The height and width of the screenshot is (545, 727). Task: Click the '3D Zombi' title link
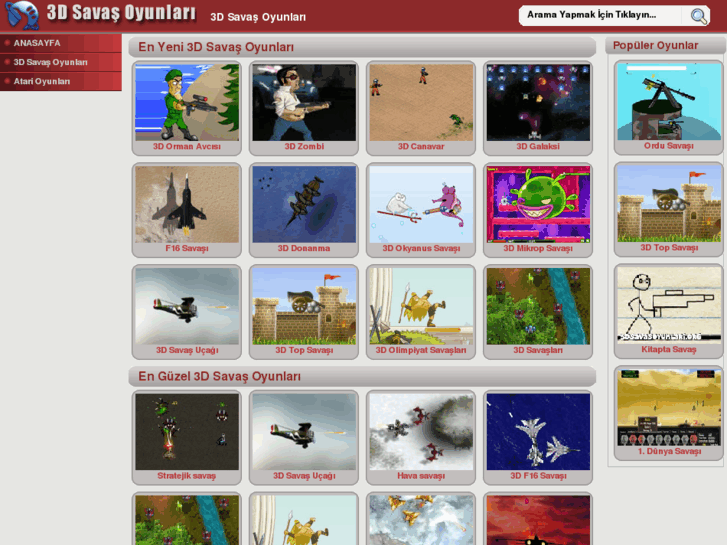point(304,147)
